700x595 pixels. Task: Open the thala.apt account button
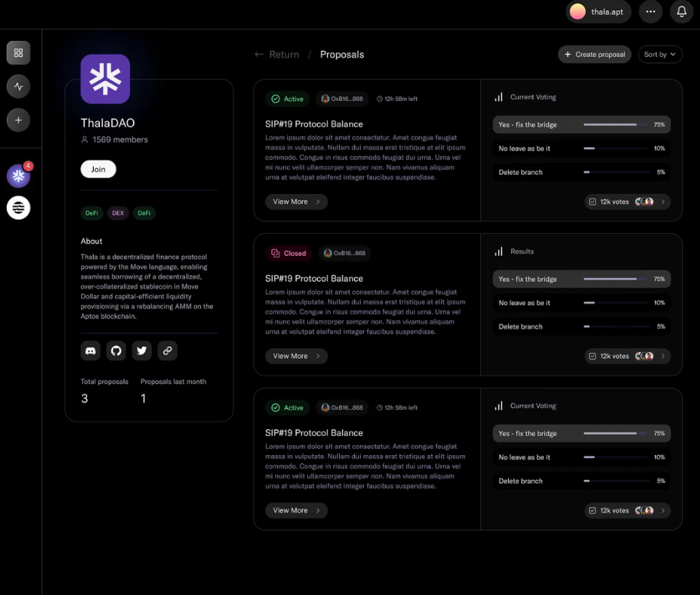(598, 12)
